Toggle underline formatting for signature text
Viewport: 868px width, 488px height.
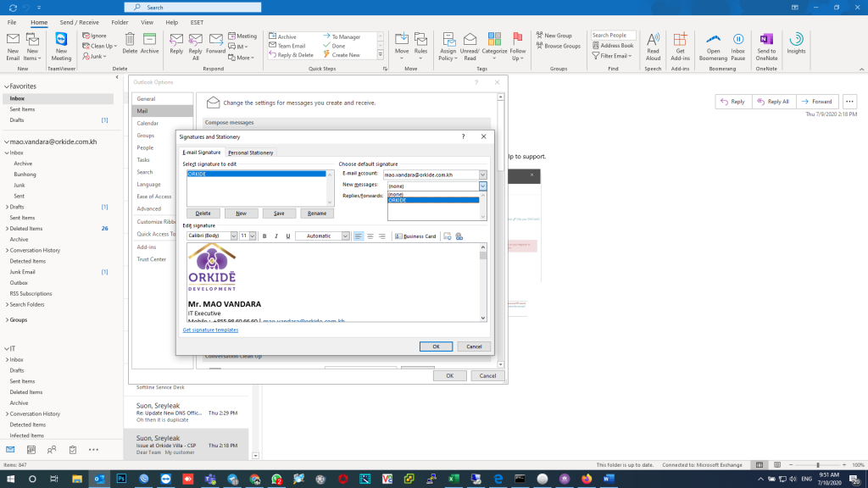click(288, 236)
